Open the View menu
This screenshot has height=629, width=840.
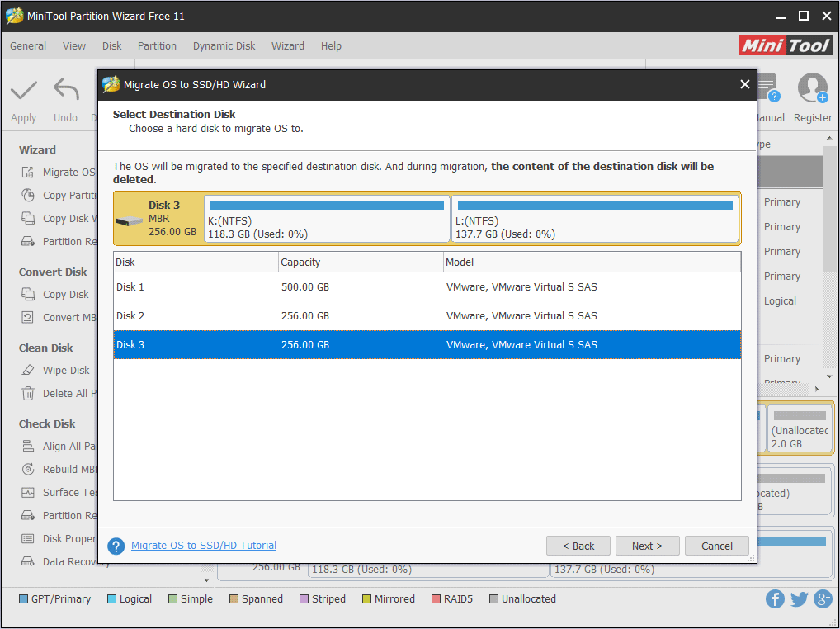[x=74, y=46]
